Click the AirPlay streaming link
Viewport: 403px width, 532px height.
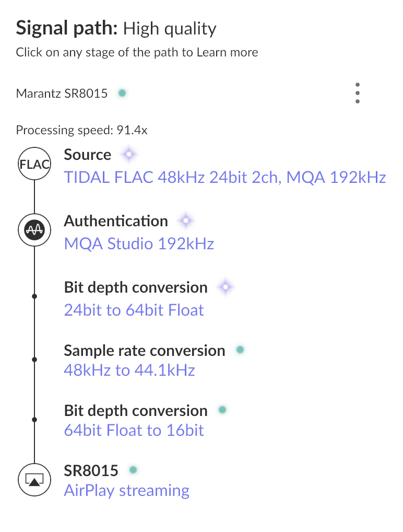coord(126,491)
